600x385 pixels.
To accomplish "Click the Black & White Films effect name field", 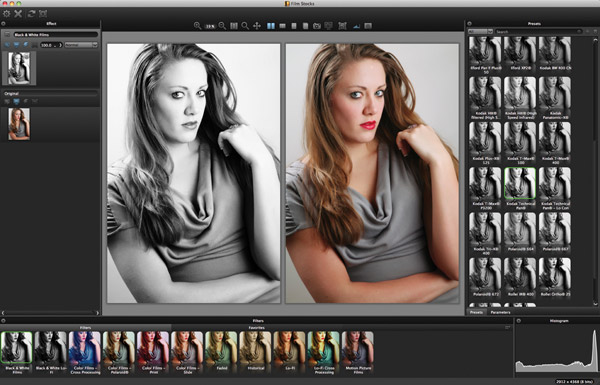I will point(56,34).
